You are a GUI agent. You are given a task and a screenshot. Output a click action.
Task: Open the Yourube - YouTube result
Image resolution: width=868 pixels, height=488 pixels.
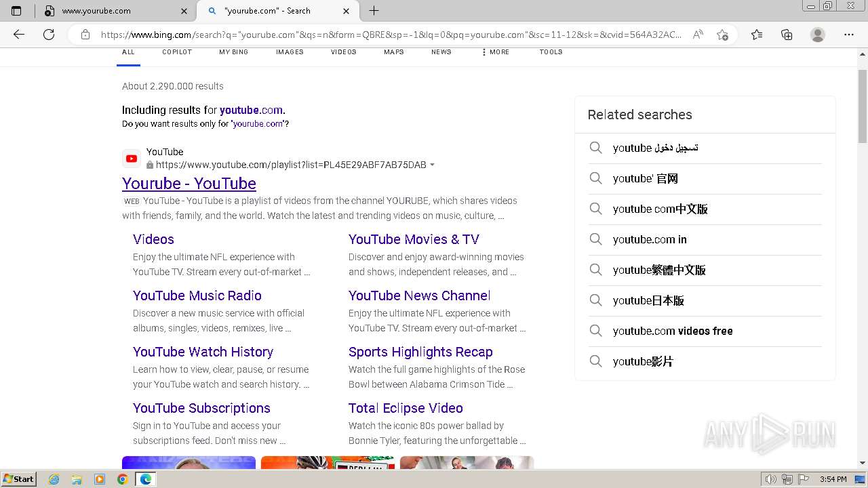pos(189,184)
